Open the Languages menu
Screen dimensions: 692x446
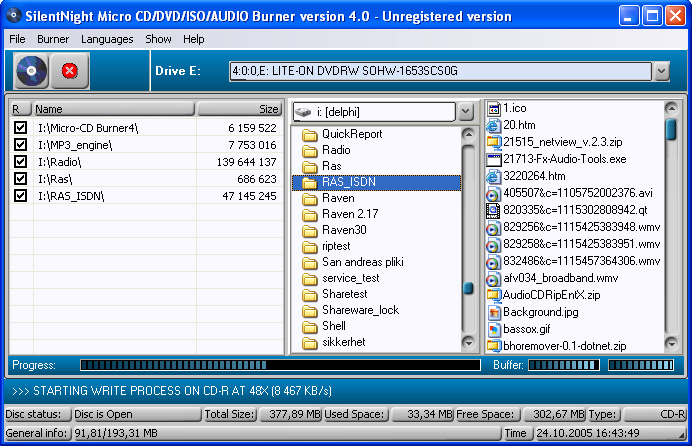coord(107,39)
